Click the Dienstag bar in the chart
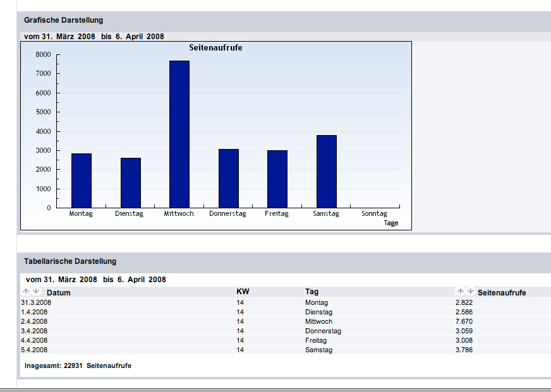Screen dimensions: 551x392 [131, 182]
